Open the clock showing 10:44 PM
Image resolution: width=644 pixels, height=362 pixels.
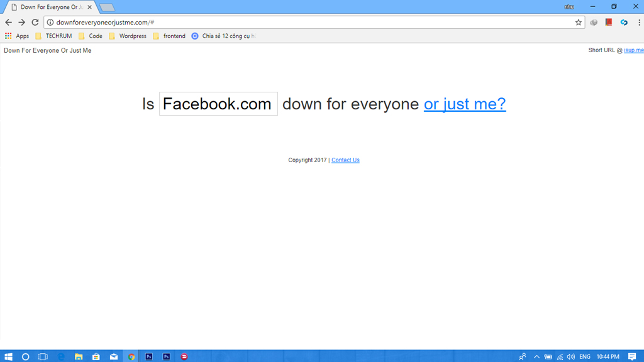[608, 357]
